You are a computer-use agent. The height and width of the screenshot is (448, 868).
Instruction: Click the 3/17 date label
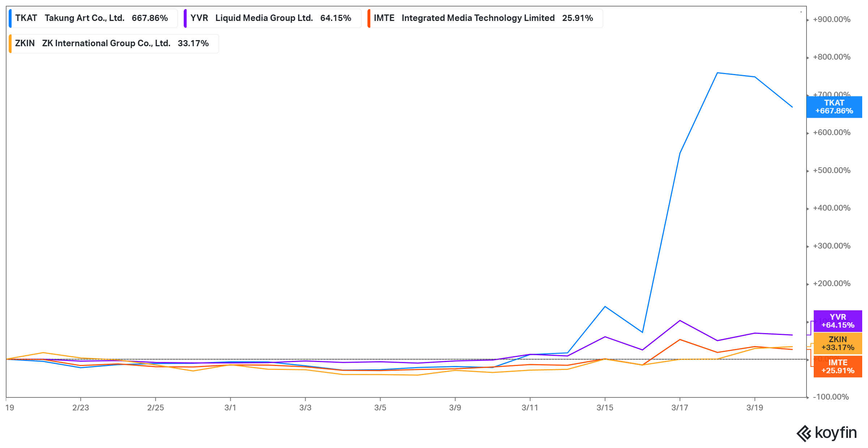(x=680, y=408)
